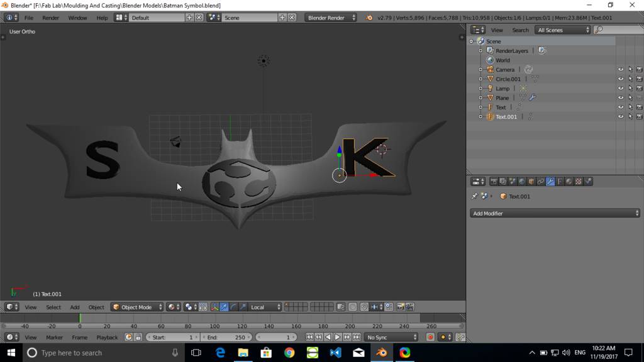Toggle Circle.001 visibility eye icon
This screenshot has height=362, width=644.
pos(621,79)
